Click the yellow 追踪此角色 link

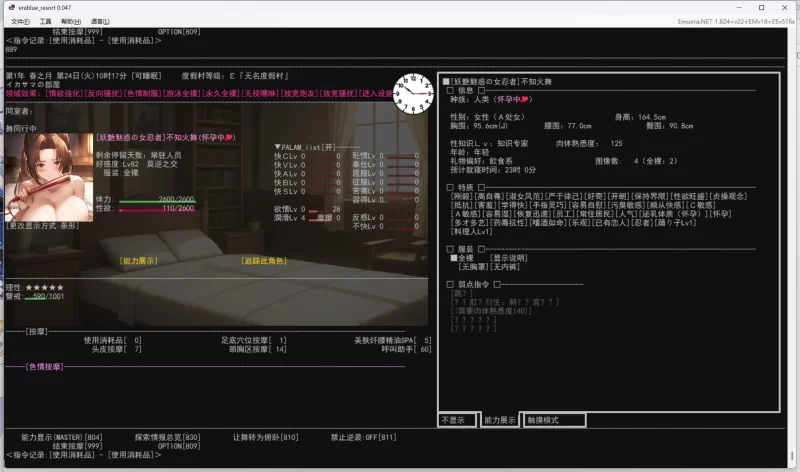point(264,260)
